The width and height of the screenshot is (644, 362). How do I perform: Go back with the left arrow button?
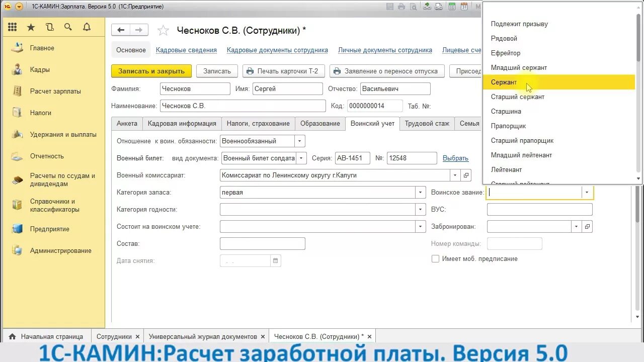121,30
